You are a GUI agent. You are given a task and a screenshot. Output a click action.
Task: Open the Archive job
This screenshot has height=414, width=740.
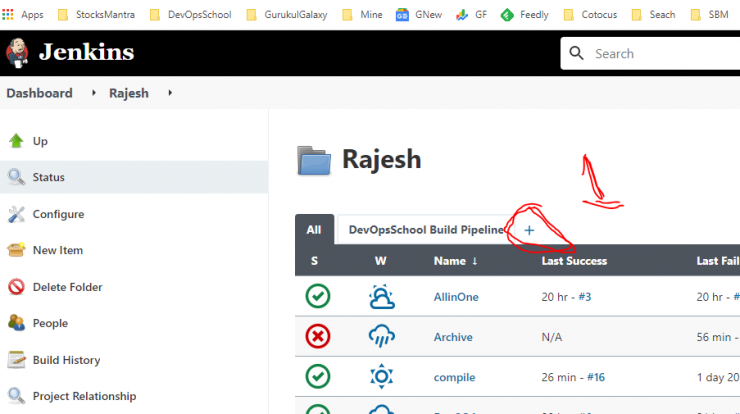453,337
